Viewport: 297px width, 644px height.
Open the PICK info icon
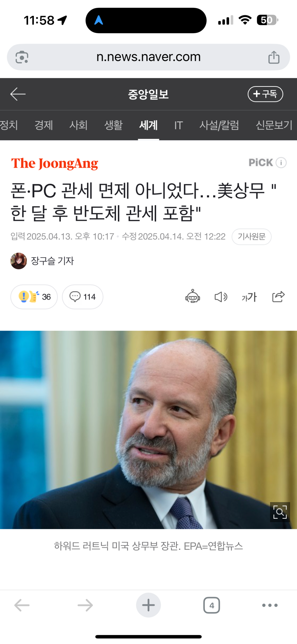click(x=281, y=163)
